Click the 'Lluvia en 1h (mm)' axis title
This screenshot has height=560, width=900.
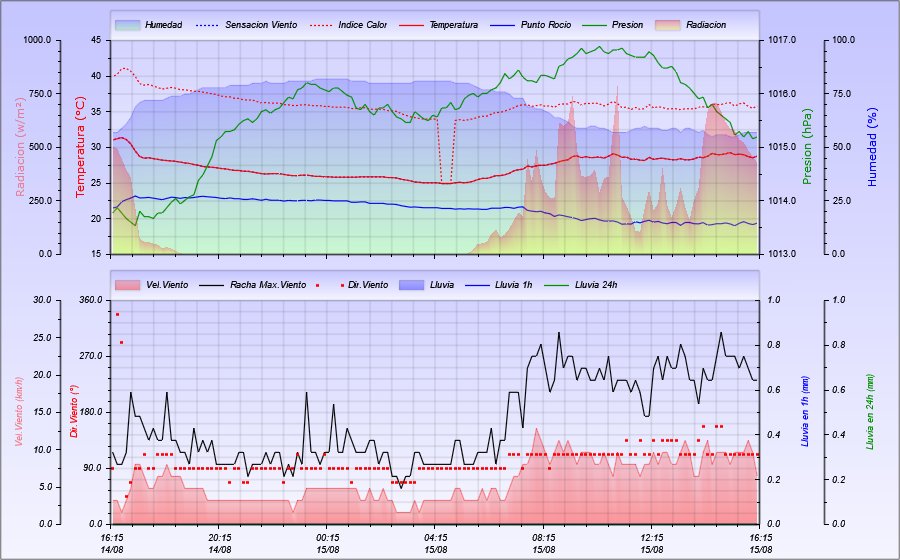805,411
